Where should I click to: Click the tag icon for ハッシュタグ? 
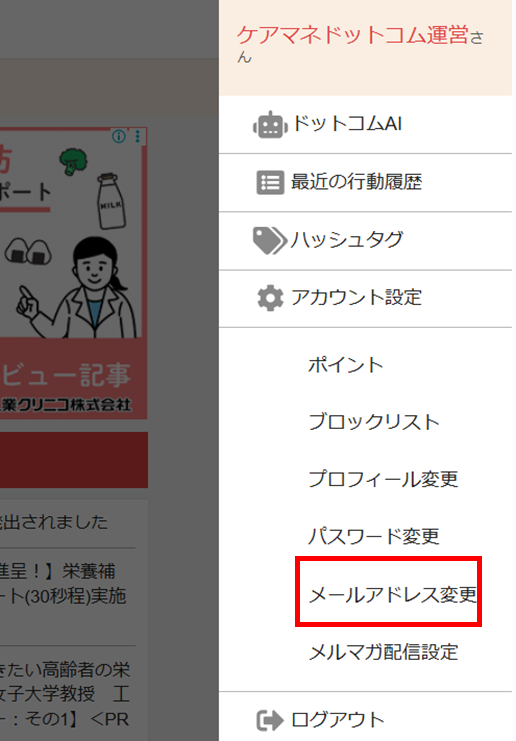coord(270,241)
